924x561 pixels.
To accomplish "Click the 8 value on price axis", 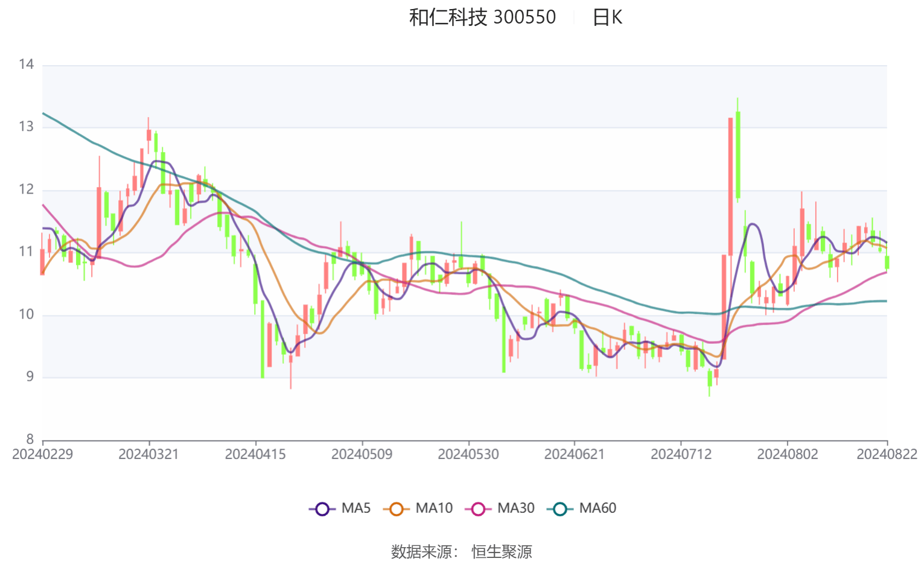I will pos(30,439).
